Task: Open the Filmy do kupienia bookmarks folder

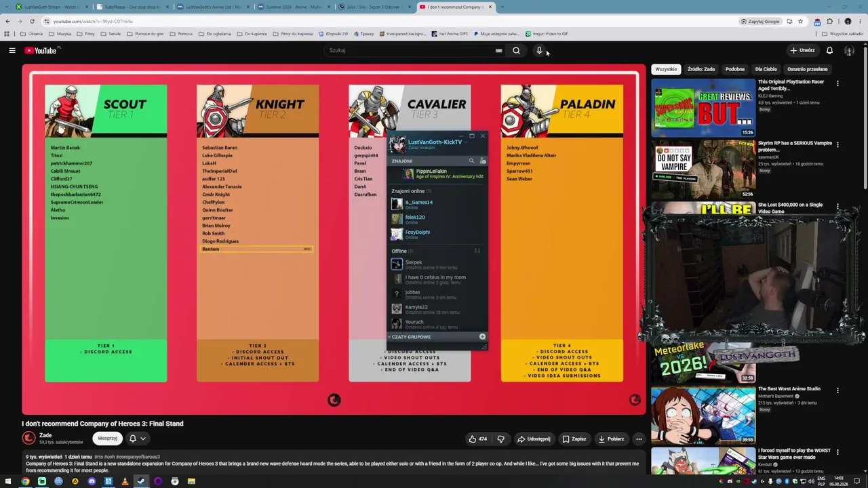Action: click(293, 34)
